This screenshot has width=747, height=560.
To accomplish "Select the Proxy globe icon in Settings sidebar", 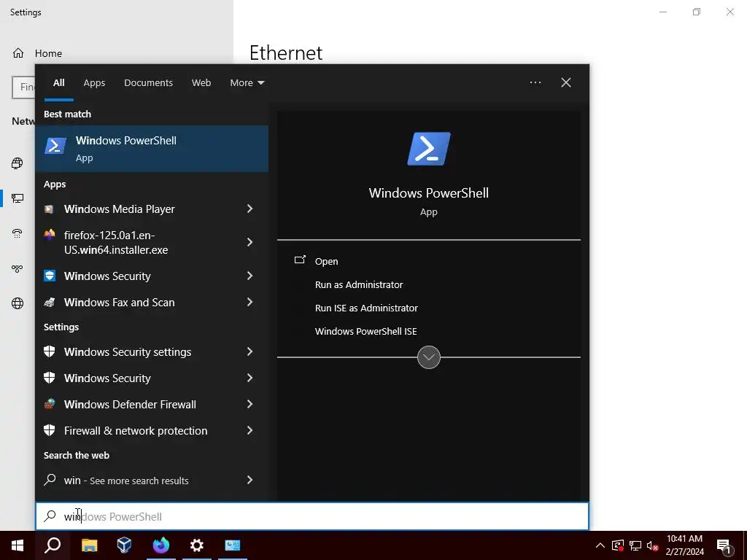I will click(x=18, y=303).
